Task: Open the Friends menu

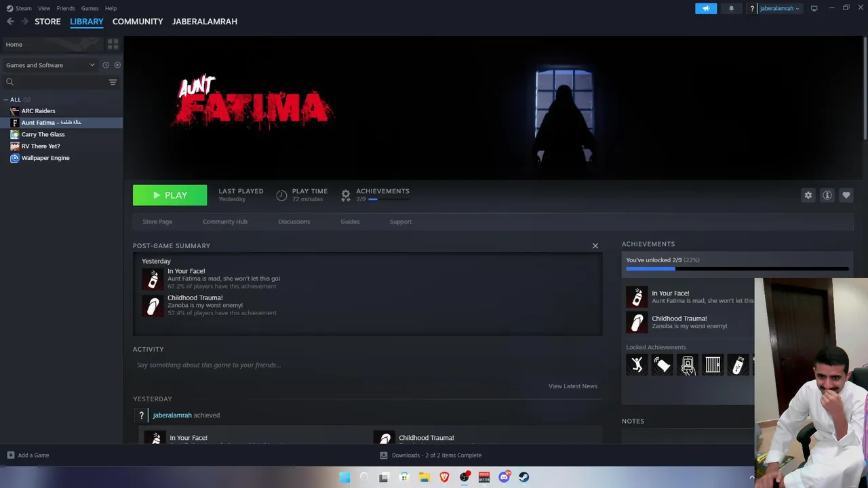Action: point(66,8)
